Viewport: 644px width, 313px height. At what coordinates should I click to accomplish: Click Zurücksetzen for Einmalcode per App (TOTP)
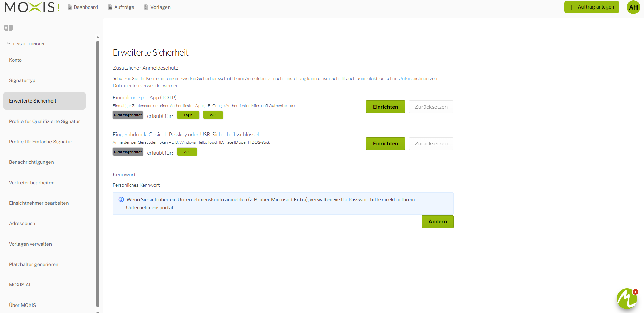pos(431,107)
